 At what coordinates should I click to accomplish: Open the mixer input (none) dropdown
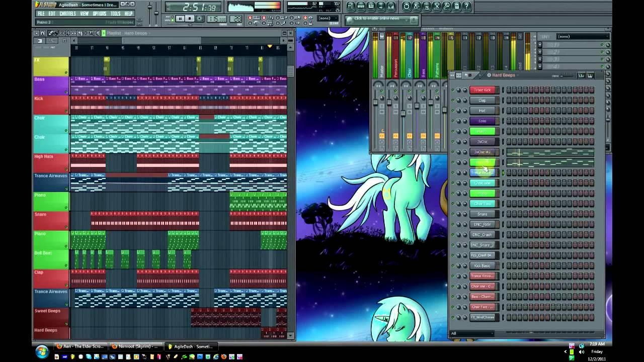click(x=583, y=36)
